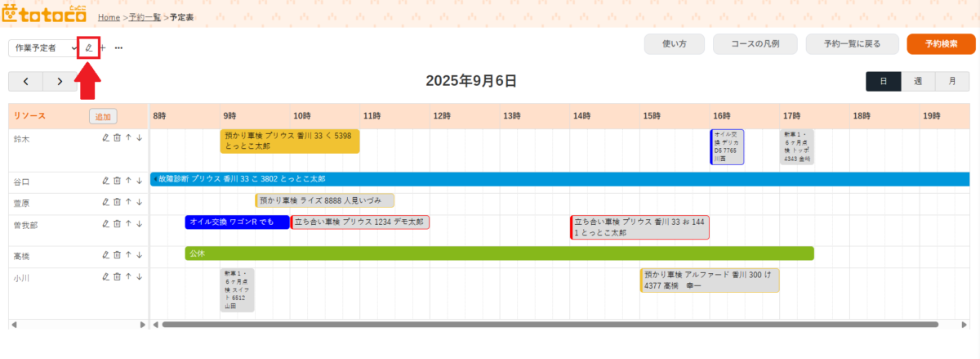Move 萱原 resource up with arrow icon

point(128,202)
